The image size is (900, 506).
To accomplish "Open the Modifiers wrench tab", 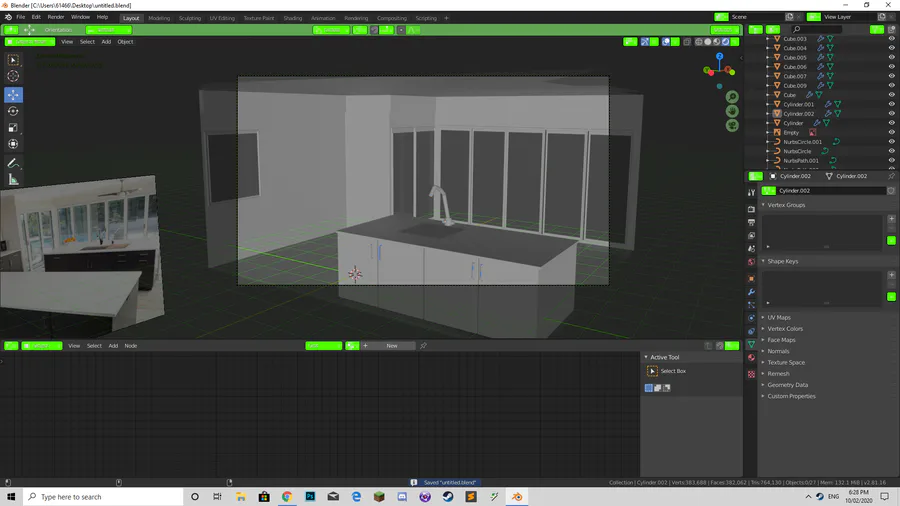I will click(751, 292).
